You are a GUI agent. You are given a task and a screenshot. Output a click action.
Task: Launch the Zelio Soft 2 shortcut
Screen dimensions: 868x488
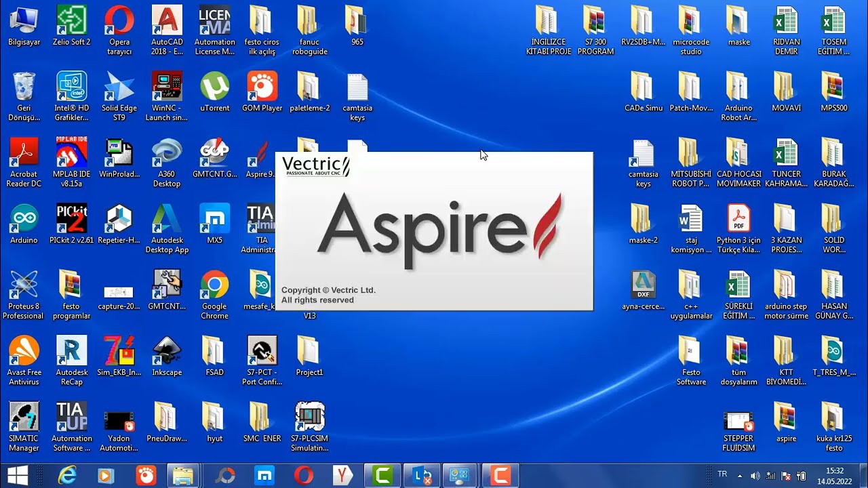pyautogui.click(x=72, y=27)
